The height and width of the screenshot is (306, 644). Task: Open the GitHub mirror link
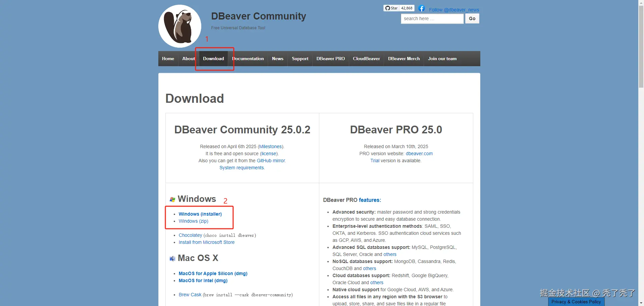tap(271, 161)
